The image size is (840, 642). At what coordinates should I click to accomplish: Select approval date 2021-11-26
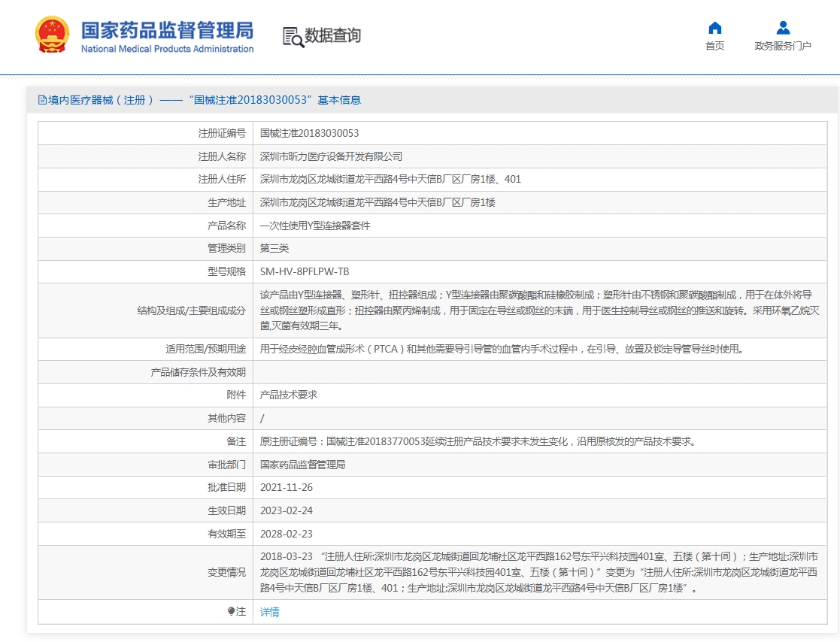pyautogui.click(x=286, y=487)
